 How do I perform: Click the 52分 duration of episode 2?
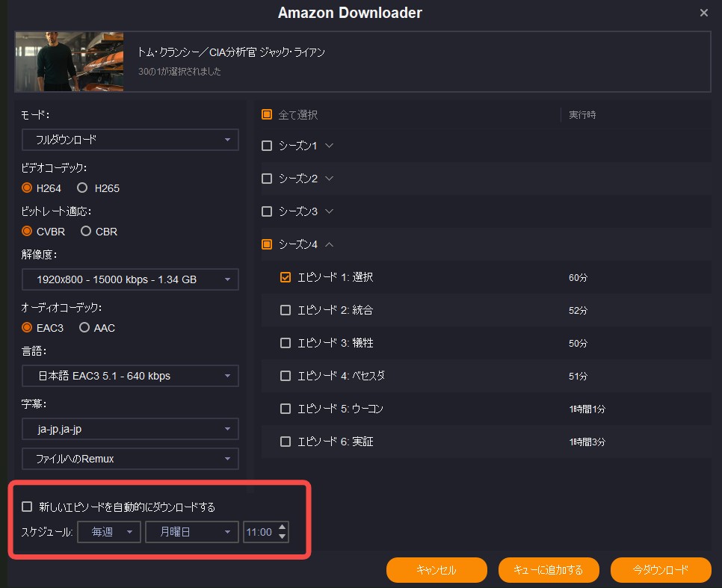point(578,310)
